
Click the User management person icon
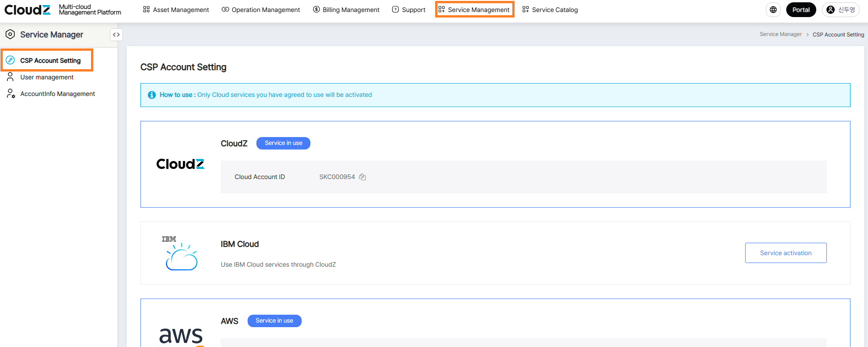point(10,77)
